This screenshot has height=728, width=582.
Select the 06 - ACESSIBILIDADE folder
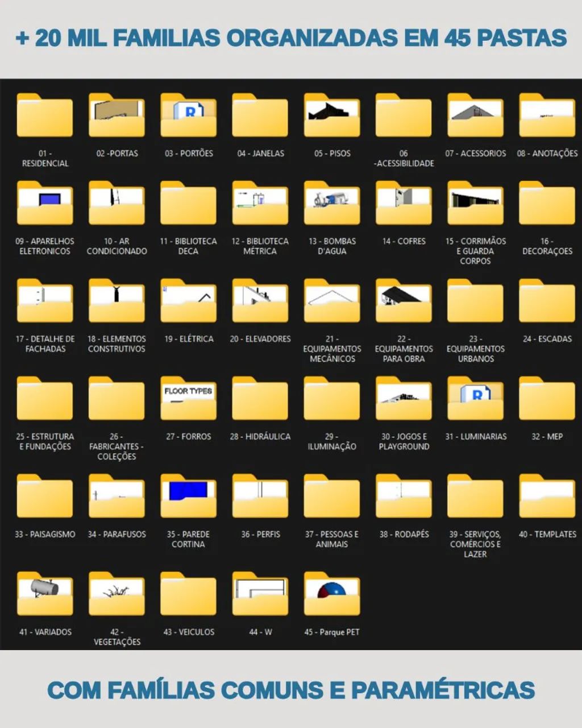(x=404, y=117)
